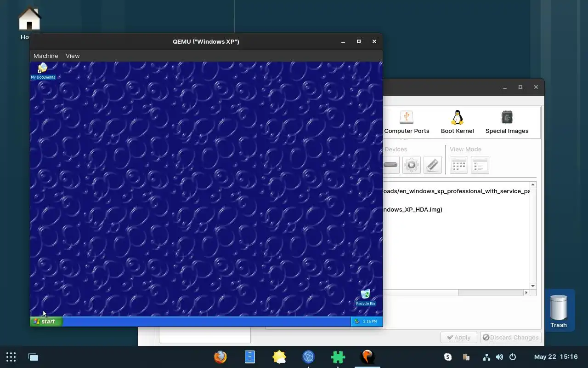The height and width of the screenshot is (368, 588).
Task: Maximize the QEMU Windows XP window
Action: [359, 41]
